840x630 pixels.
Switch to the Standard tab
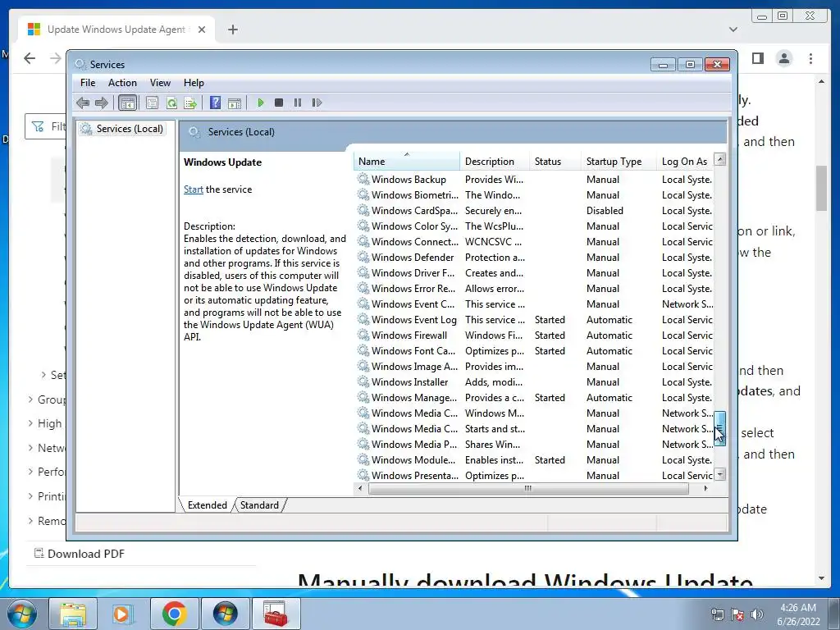point(260,505)
